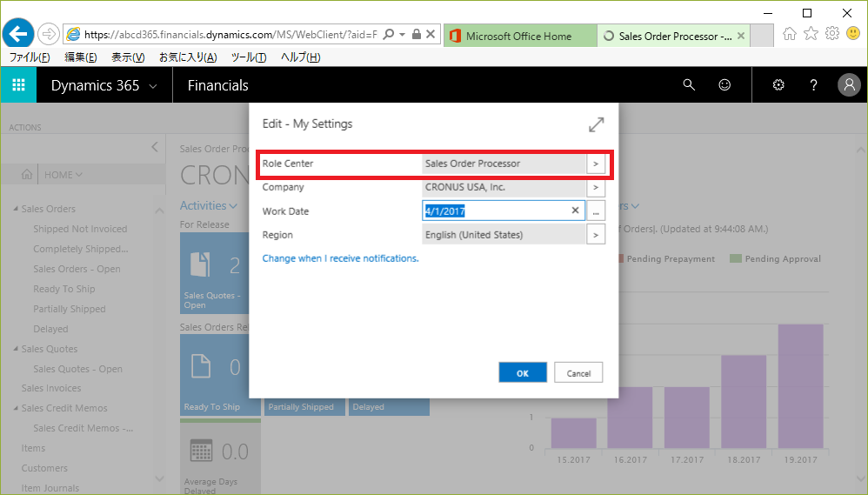The height and width of the screenshot is (495, 868).
Task: Confirm settings with OK button
Action: click(523, 372)
